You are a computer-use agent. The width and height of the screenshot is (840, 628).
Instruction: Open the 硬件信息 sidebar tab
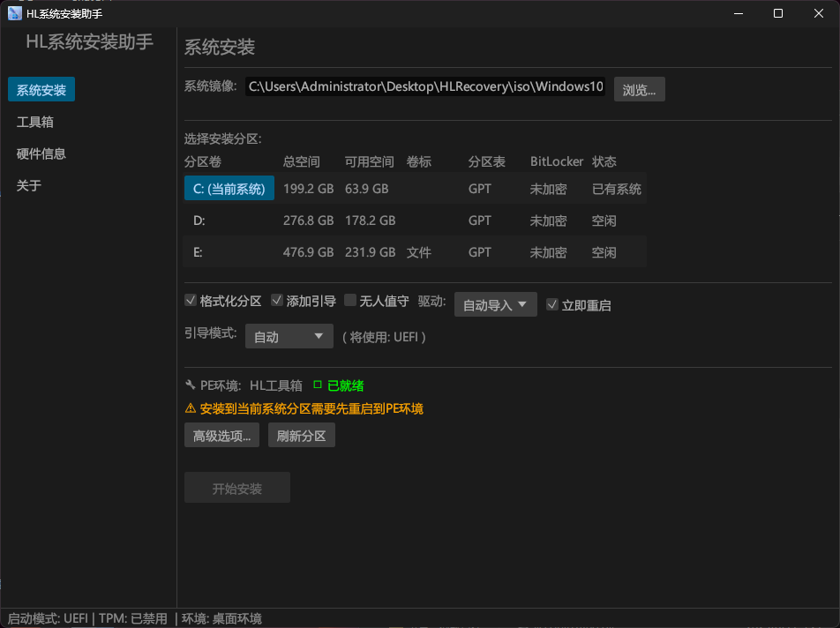41,153
